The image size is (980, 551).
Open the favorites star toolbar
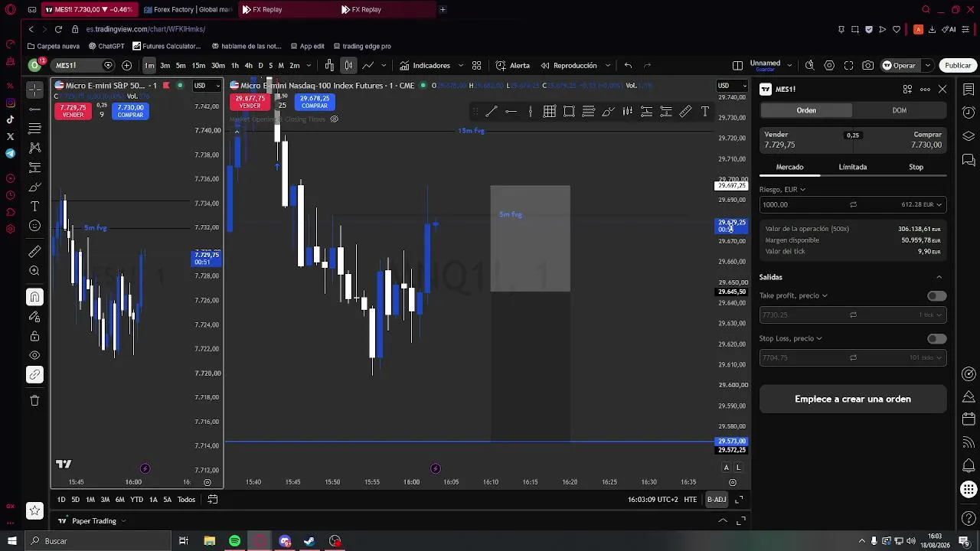coord(34,510)
